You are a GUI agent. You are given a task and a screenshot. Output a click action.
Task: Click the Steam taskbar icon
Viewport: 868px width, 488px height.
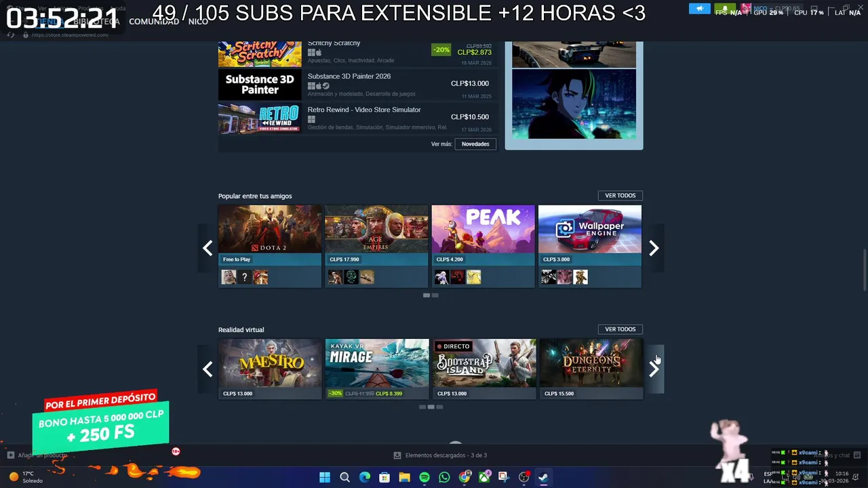click(544, 477)
